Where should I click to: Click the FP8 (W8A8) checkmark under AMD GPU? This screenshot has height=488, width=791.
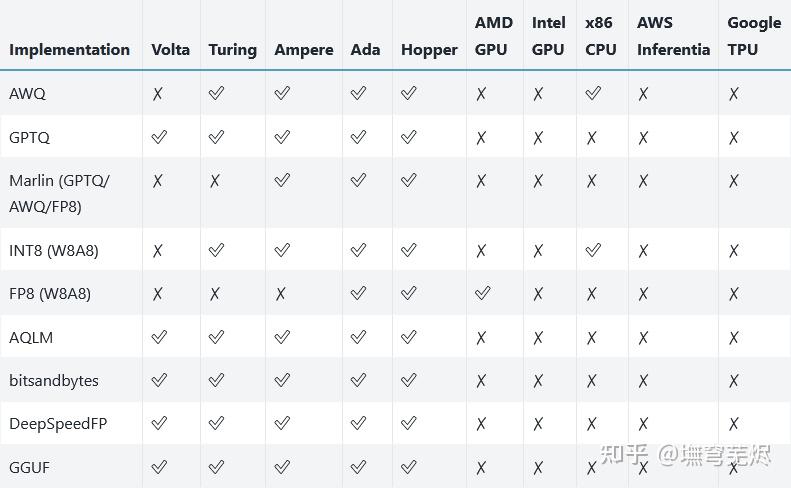point(482,294)
